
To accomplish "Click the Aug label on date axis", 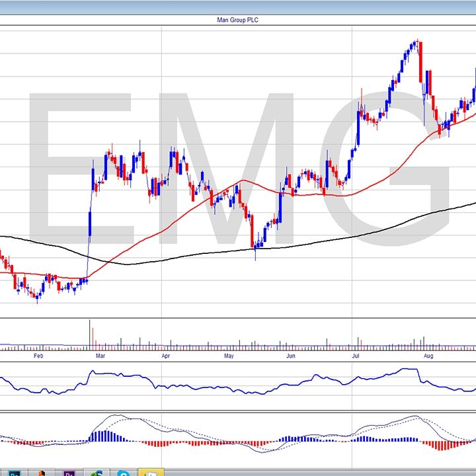I will (428, 356).
